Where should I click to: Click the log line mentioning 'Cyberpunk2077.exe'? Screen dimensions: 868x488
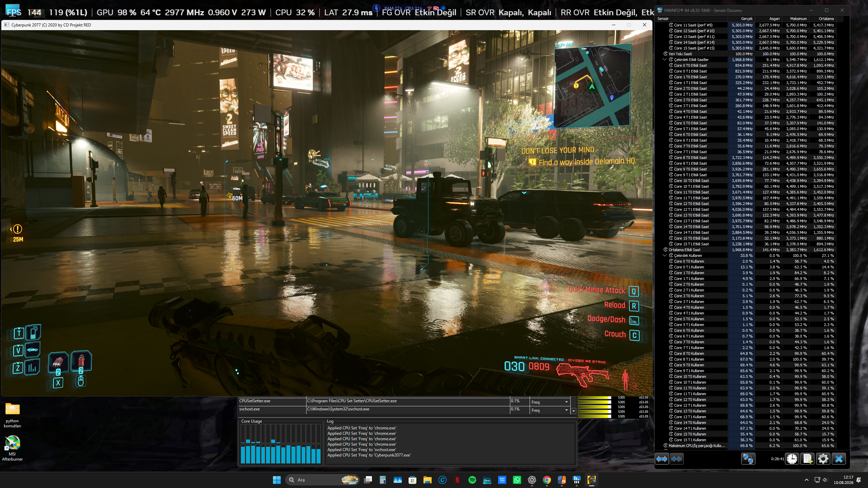click(x=369, y=455)
